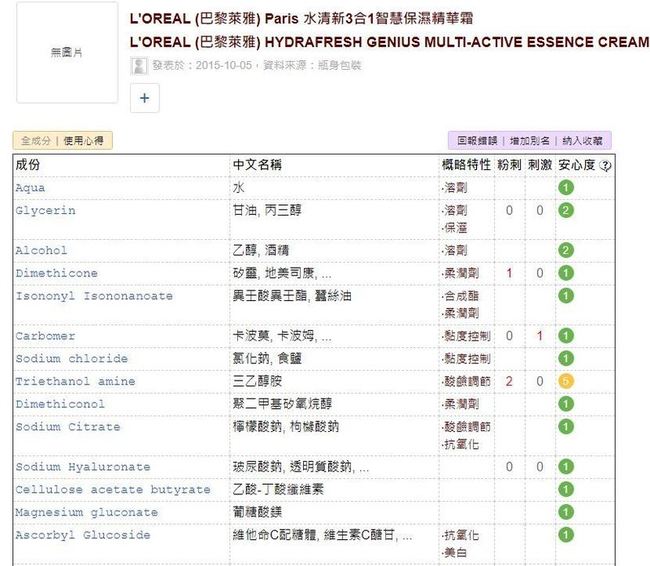Click the safety badge for Cellulose acetate butyrate

566,489
